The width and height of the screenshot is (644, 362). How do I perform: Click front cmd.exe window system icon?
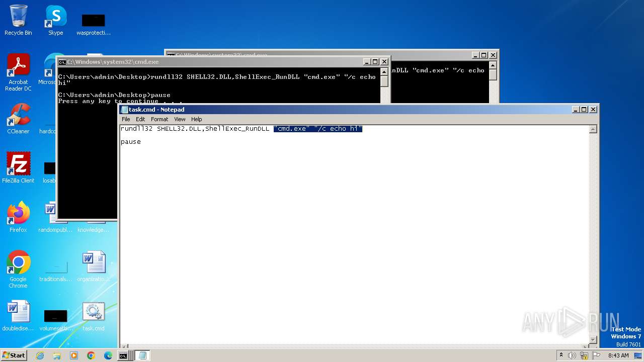[x=62, y=62]
